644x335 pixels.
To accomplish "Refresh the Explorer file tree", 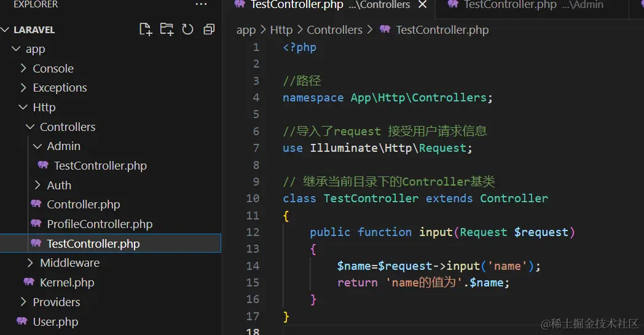I will click(x=187, y=29).
